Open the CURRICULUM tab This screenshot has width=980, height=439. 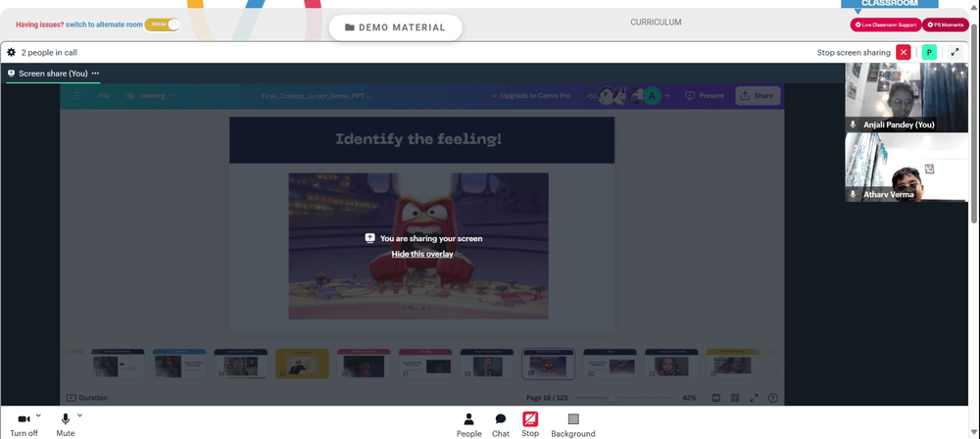pos(656,22)
